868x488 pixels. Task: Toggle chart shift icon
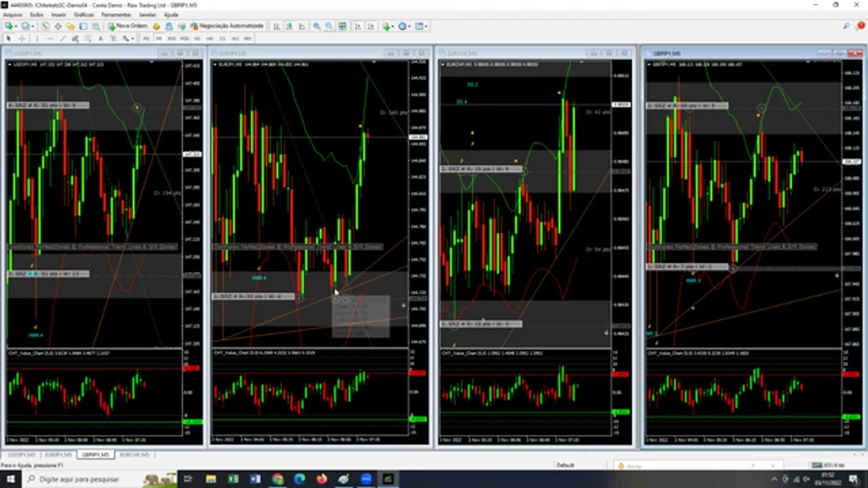click(x=371, y=26)
